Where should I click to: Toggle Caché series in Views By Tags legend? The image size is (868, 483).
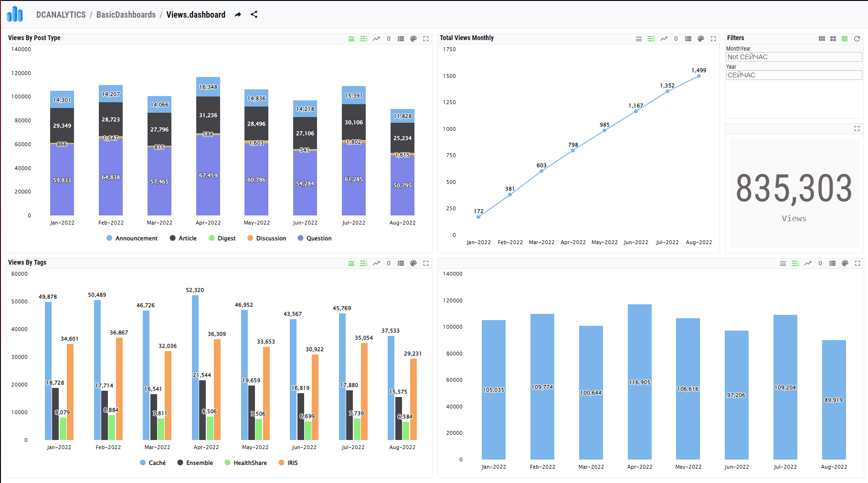(x=153, y=463)
